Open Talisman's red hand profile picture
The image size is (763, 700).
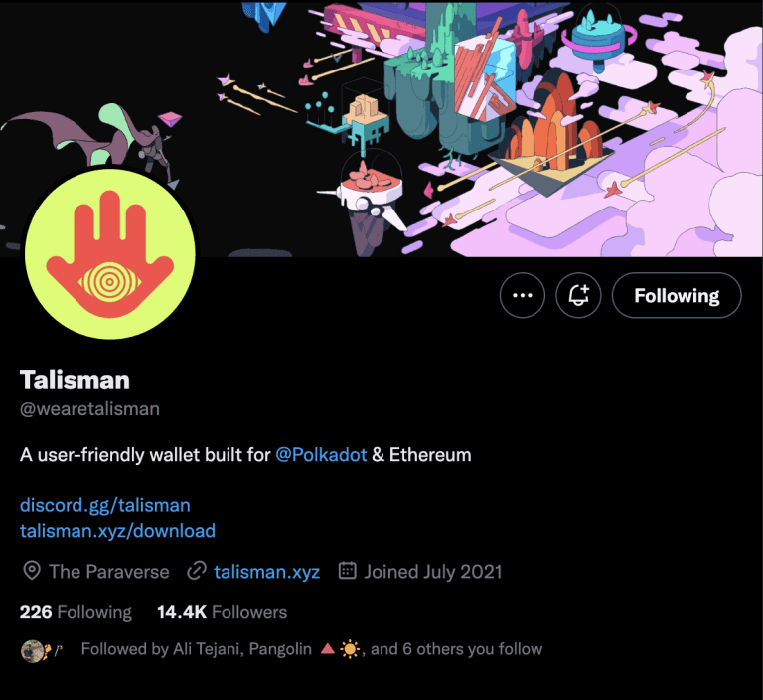(110, 253)
